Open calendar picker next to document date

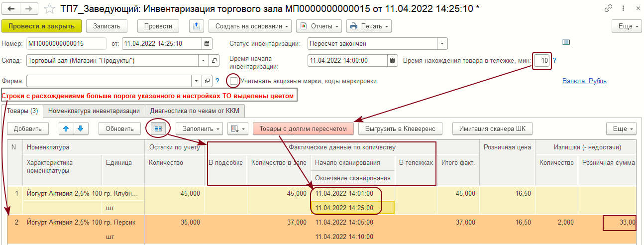point(207,44)
